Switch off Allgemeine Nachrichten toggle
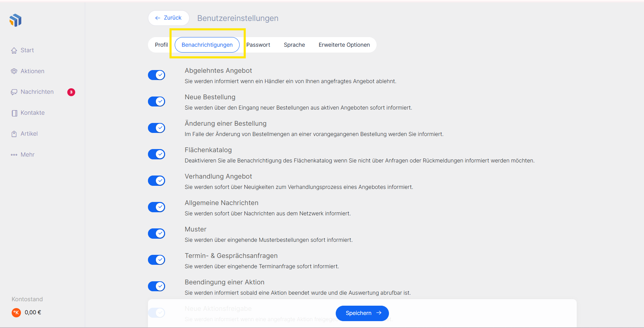The width and height of the screenshot is (644, 328). coord(157,207)
